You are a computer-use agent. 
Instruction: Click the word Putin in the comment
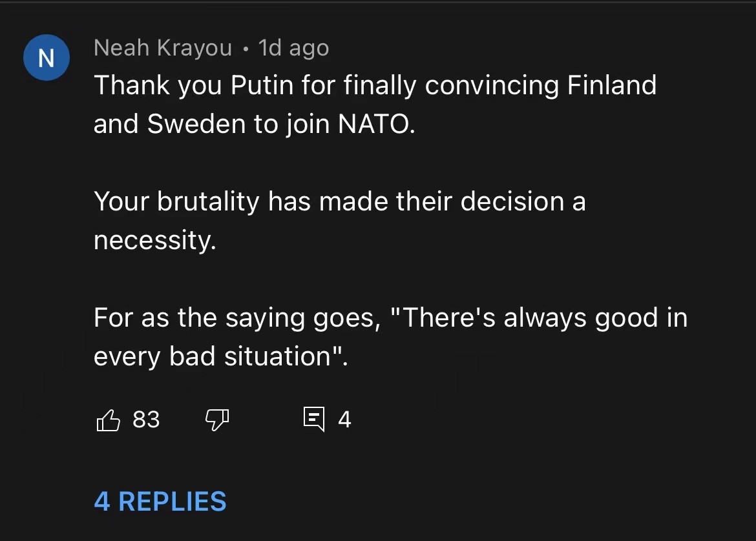point(262,86)
